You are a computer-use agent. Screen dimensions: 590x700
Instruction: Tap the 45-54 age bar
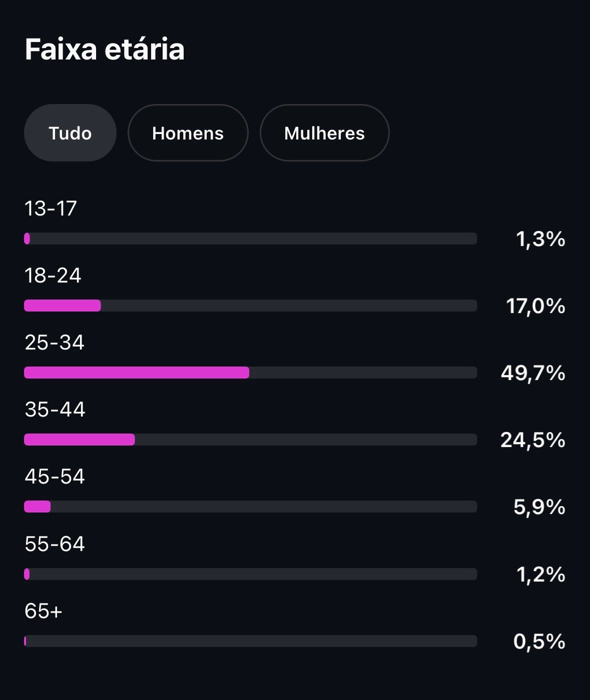(x=250, y=506)
